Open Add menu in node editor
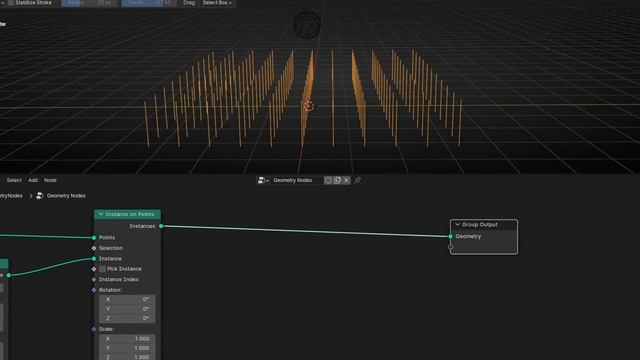Image resolution: width=640 pixels, height=360 pixels. tap(33, 180)
